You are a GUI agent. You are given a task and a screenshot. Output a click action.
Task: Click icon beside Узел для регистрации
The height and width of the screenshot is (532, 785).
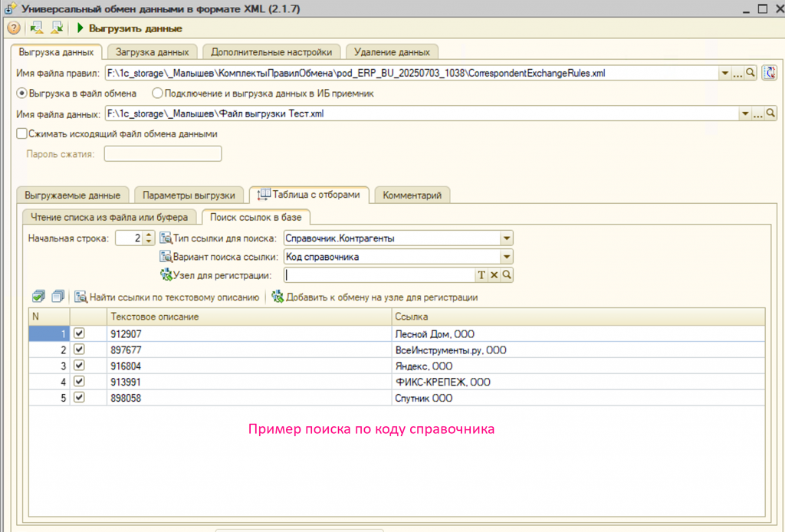coord(166,274)
